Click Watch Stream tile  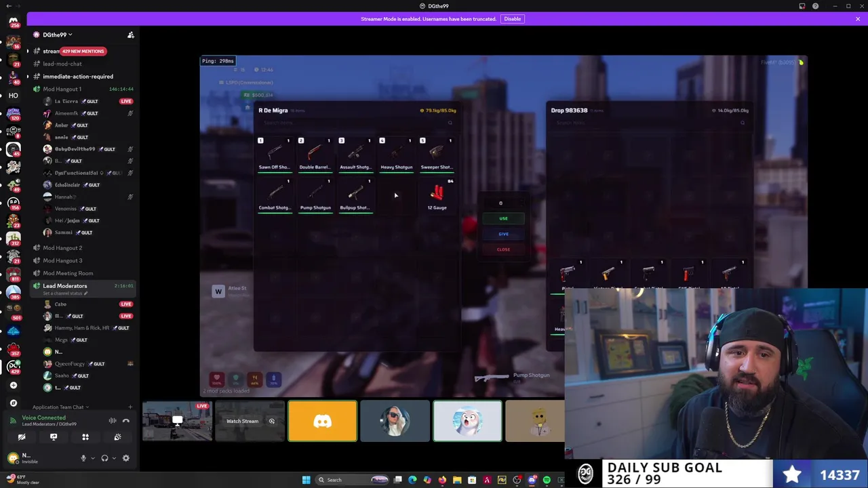coord(250,421)
